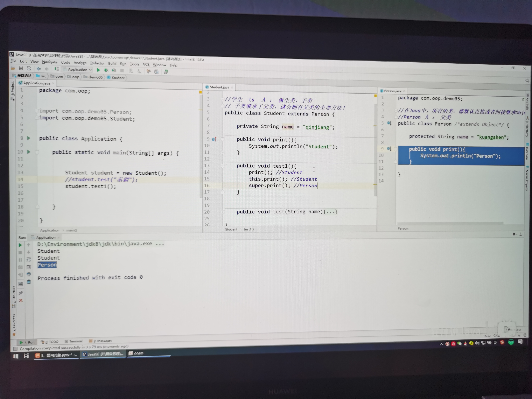
Task: Click the Save All floppy icon
Action: (x=21, y=68)
